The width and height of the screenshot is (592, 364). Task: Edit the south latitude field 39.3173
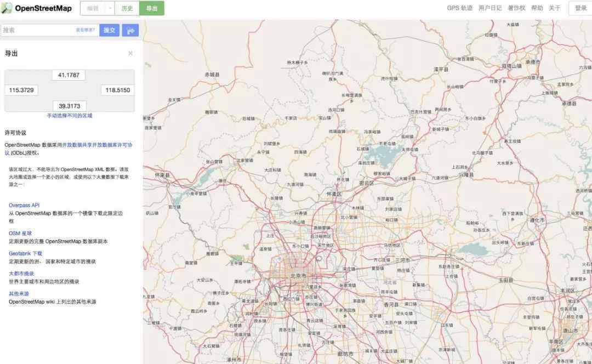pyautogui.click(x=70, y=106)
